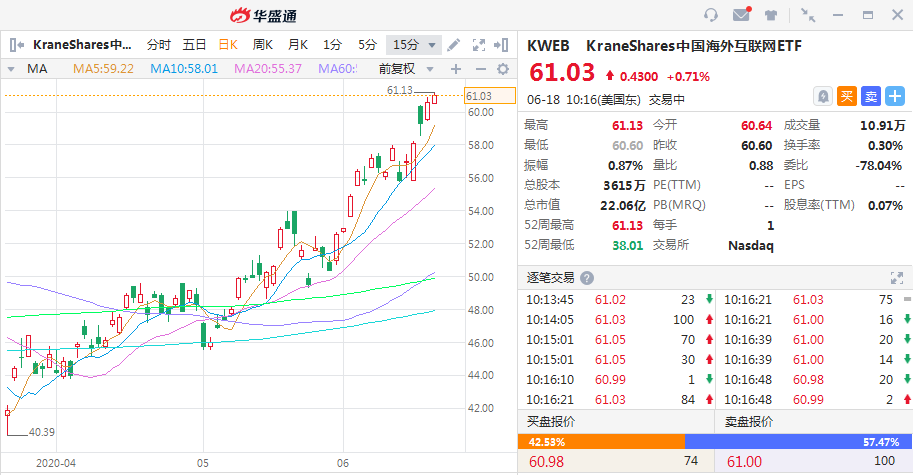Click the 61.13 chart high marker
This screenshot has width=914, height=475.
click(399, 90)
